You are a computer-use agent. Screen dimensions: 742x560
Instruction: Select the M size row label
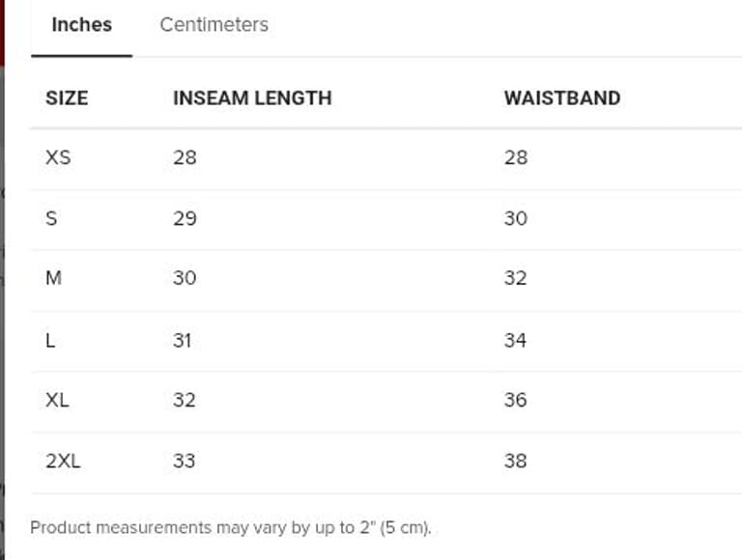53,278
